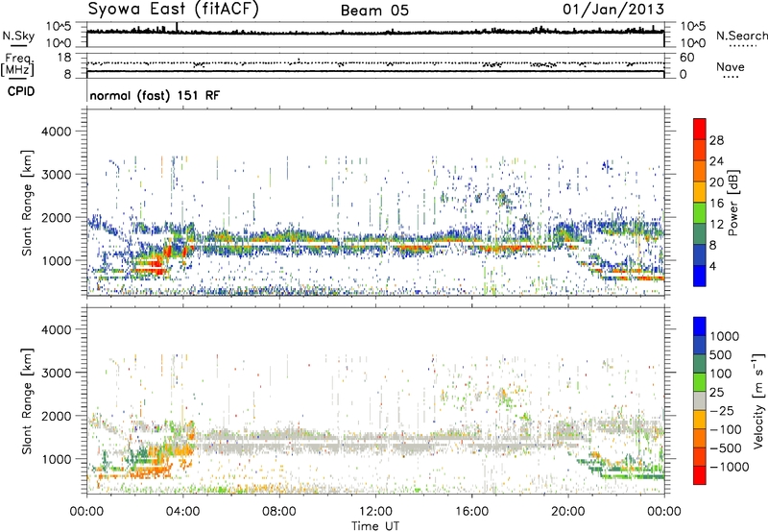
Task: Click the 08:00 time tick label
Action: pyautogui.click(x=279, y=512)
